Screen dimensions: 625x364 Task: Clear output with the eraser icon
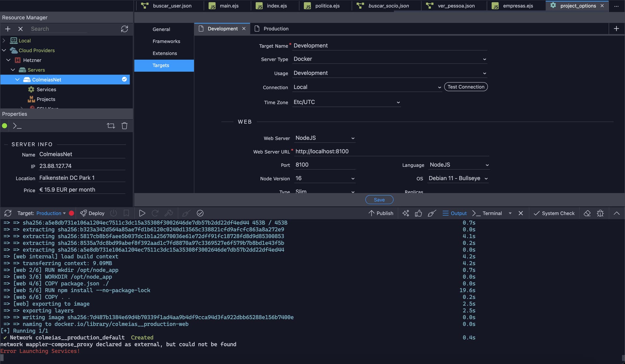(587, 213)
